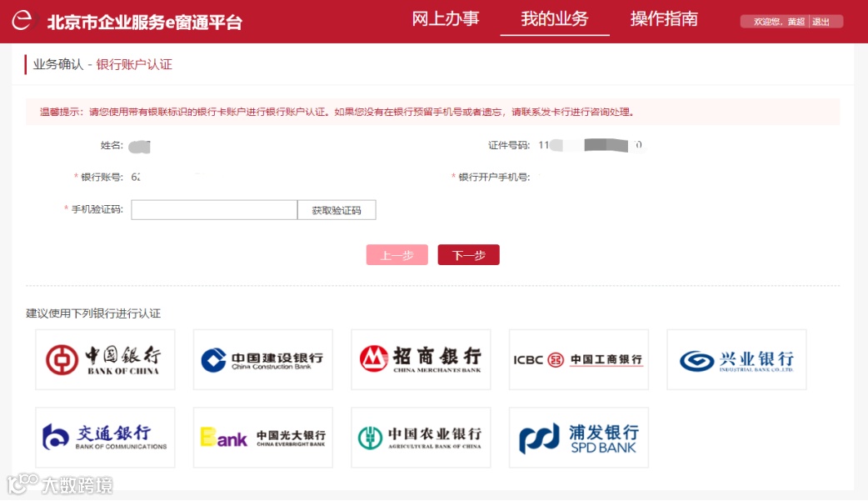Click the 银行账户认证 breadcrumb text

[x=134, y=65]
